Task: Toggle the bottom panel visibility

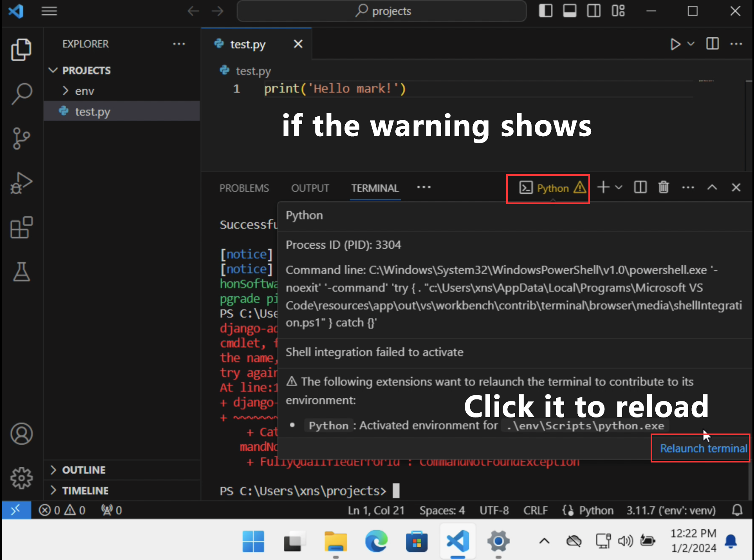Action: [x=570, y=11]
